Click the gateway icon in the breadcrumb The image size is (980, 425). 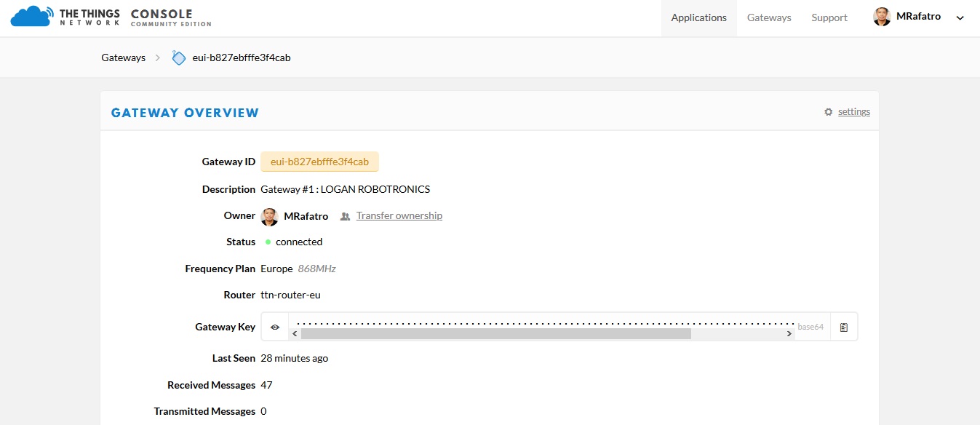[x=178, y=57]
